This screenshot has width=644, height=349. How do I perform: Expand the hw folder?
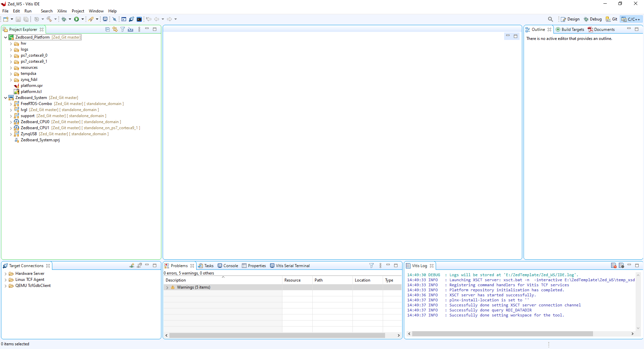[x=11, y=44]
